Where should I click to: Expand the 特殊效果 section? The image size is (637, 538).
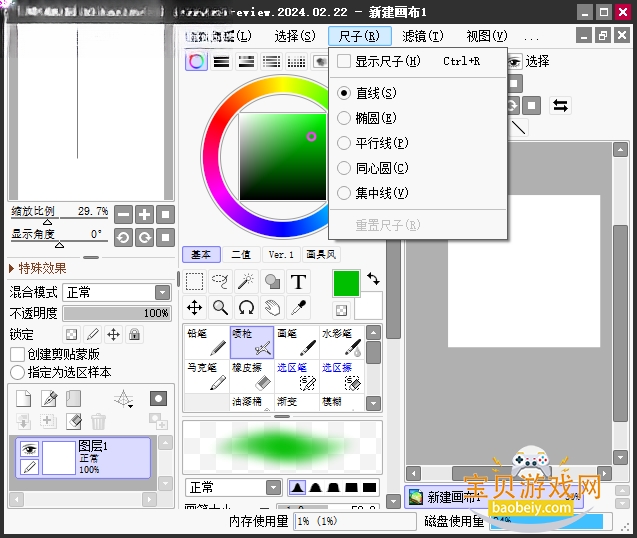coord(37,268)
